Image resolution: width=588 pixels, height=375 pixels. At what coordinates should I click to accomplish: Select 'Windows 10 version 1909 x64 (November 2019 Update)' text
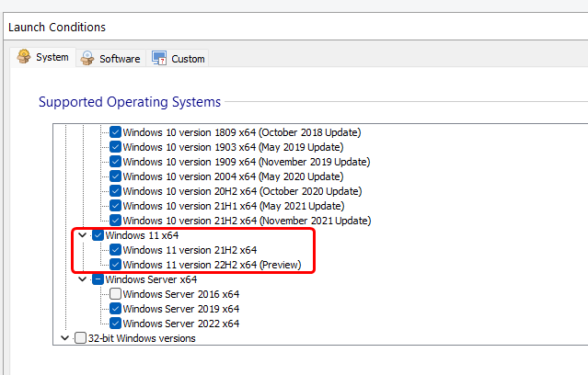point(247,162)
